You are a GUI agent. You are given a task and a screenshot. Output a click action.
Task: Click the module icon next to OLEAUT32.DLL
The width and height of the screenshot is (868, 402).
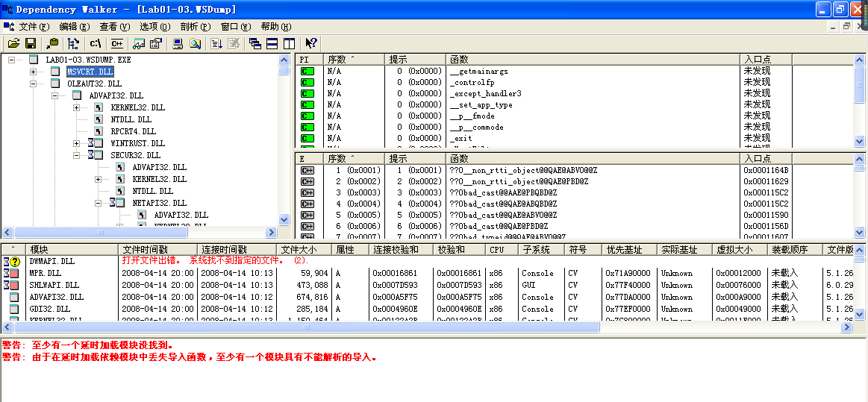point(54,84)
